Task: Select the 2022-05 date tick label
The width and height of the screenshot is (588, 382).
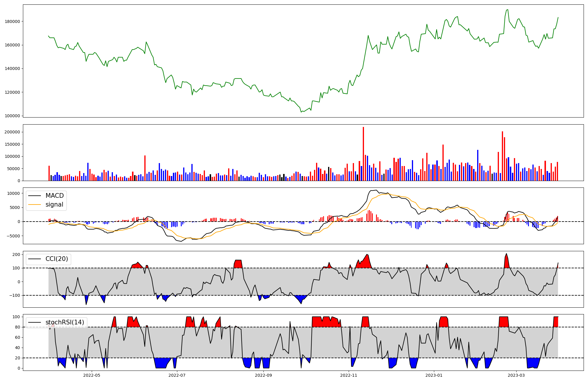Action: [x=92, y=375]
